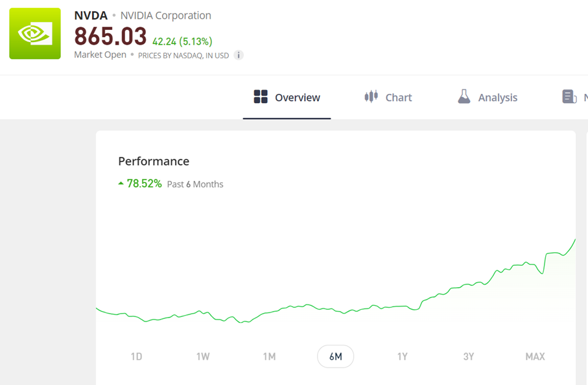
Task: Click the 865.03 price value
Action: 110,36
